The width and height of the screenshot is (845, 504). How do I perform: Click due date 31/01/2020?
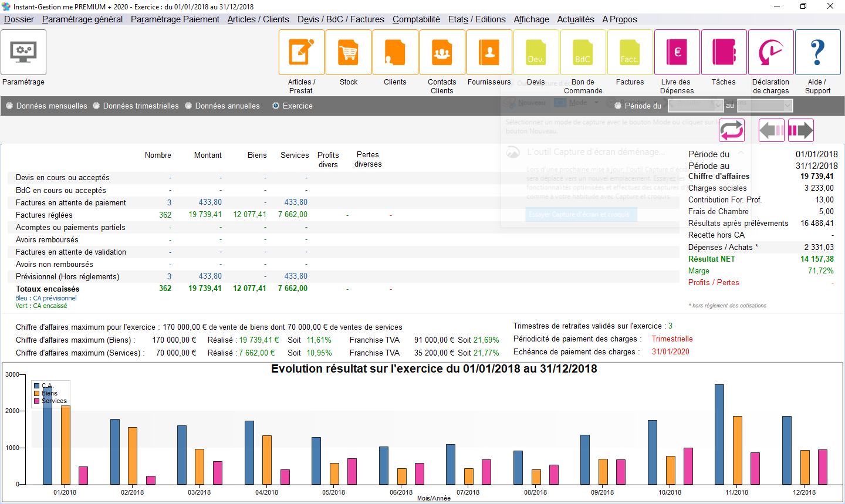click(x=671, y=352)
